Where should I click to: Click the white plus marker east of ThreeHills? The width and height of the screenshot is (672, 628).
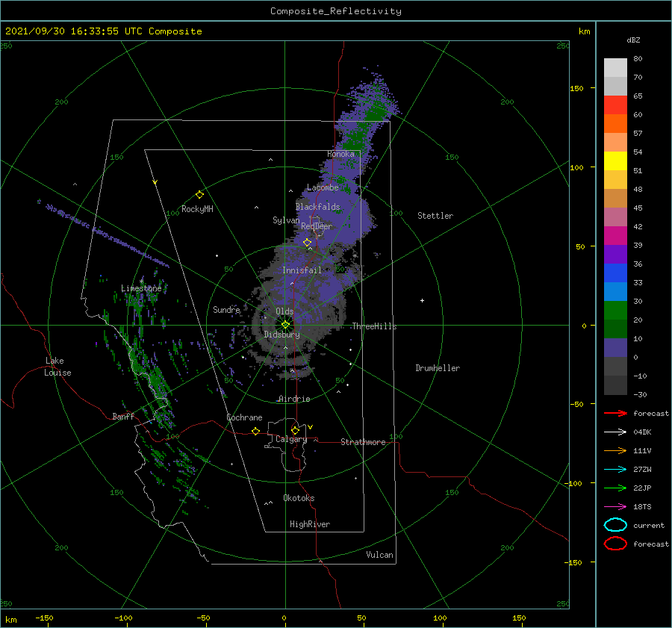point(422,300)
